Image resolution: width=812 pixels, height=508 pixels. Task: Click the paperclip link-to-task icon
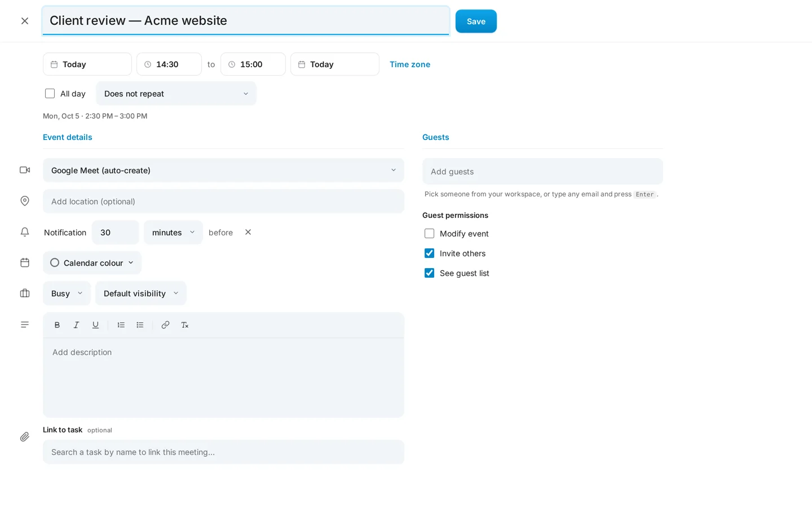(25, 436)
